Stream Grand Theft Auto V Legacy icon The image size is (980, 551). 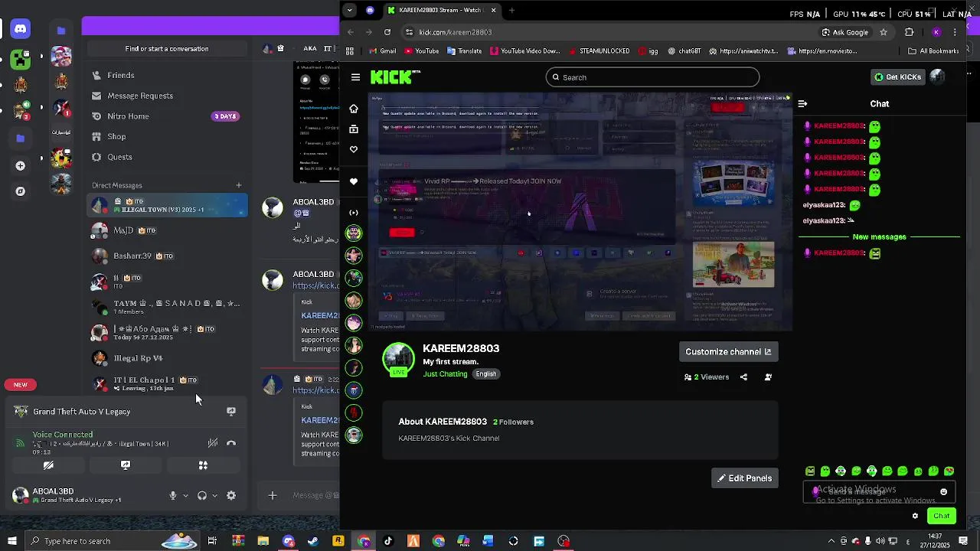230,411
